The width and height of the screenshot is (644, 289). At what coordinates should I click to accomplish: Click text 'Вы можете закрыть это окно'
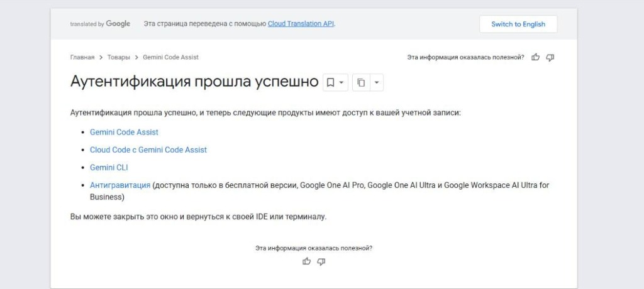[x=124, y=217]
